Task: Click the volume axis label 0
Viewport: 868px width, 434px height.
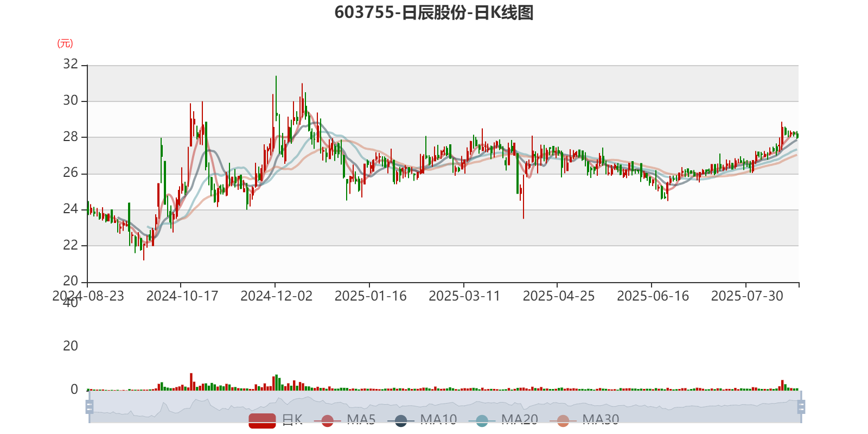Action: tap(74, 390)
